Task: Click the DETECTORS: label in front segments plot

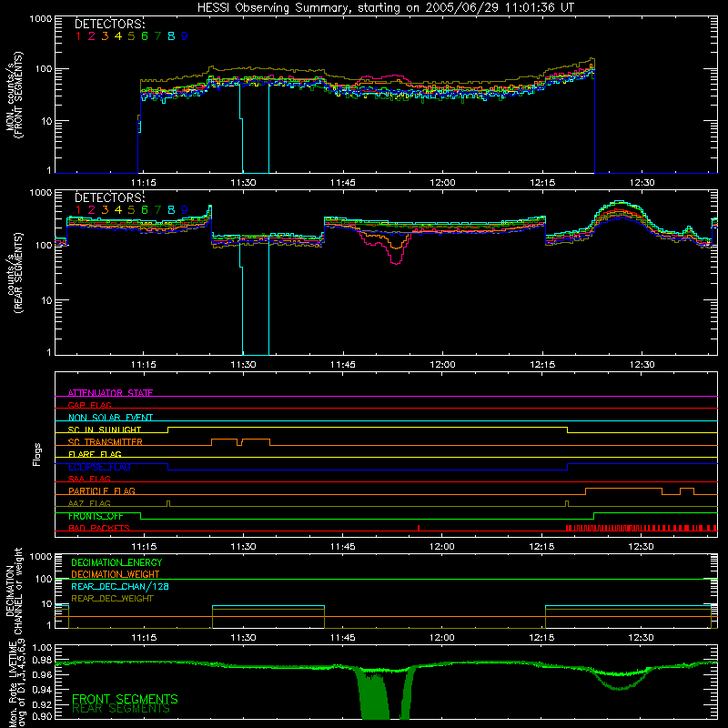Action: click(x=109, y=24)
